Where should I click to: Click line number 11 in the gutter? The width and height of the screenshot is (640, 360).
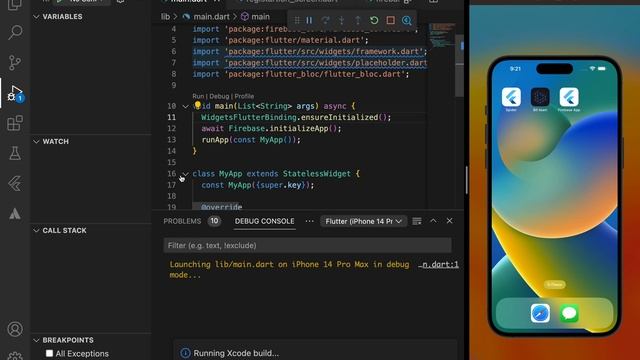tap(172, 117)
